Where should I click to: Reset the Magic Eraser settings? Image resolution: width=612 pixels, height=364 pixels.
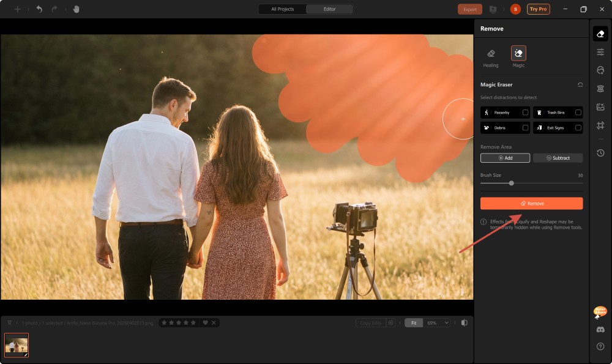(x=580, y=84)
